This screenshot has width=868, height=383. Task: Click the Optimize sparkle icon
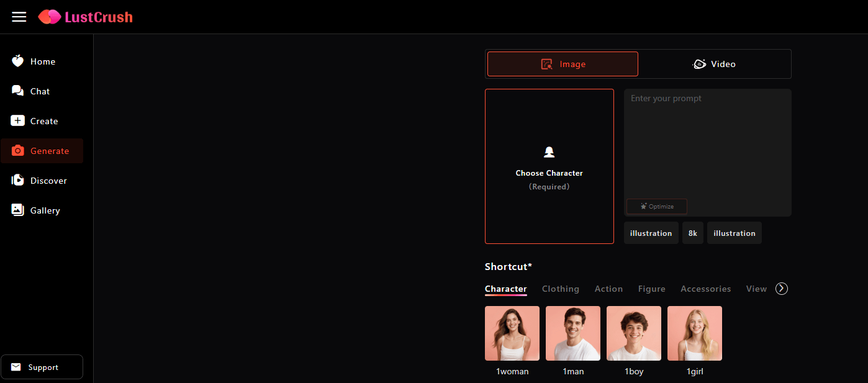coord(643,206)
